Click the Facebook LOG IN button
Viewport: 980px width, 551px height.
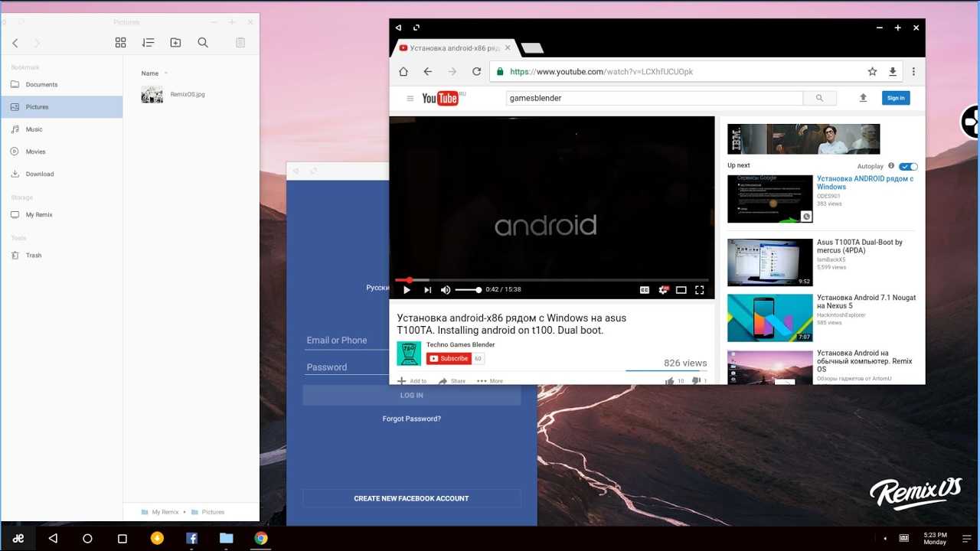pyautogui.click(x=411, y=395)
